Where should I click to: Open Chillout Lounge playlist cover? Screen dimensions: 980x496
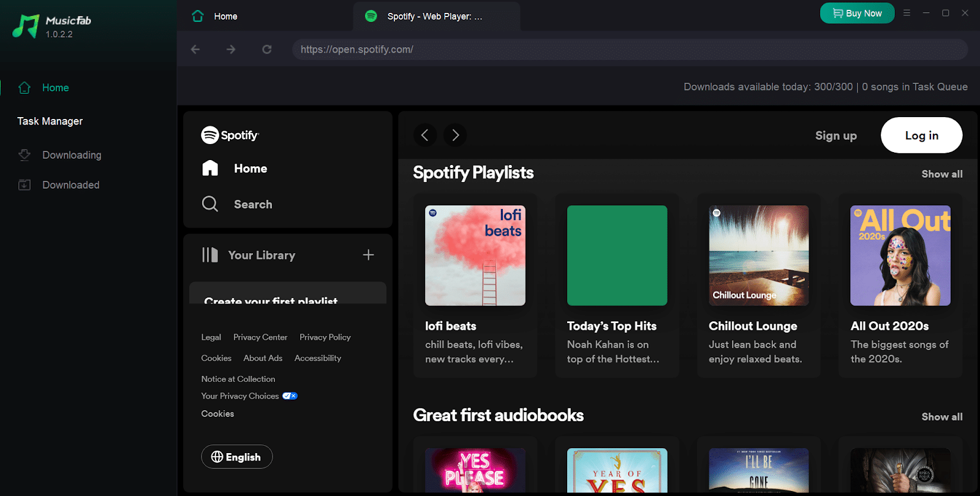(759, 256)
